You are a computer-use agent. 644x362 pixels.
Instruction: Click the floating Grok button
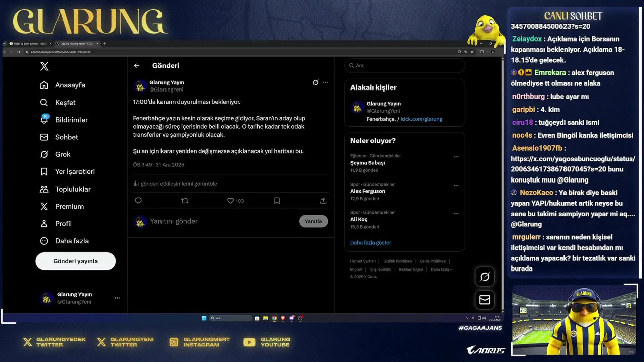click(485, 277)
